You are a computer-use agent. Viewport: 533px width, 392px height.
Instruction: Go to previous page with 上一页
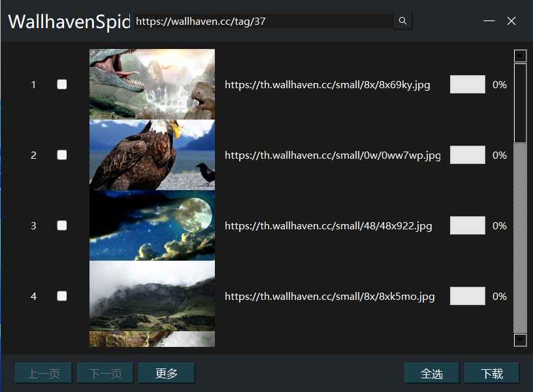coord(44,373)
